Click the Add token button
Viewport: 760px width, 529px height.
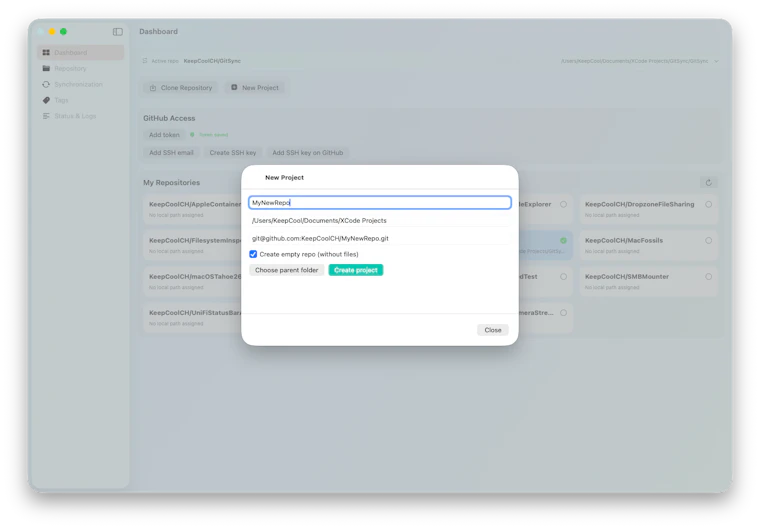coord(164,135)
